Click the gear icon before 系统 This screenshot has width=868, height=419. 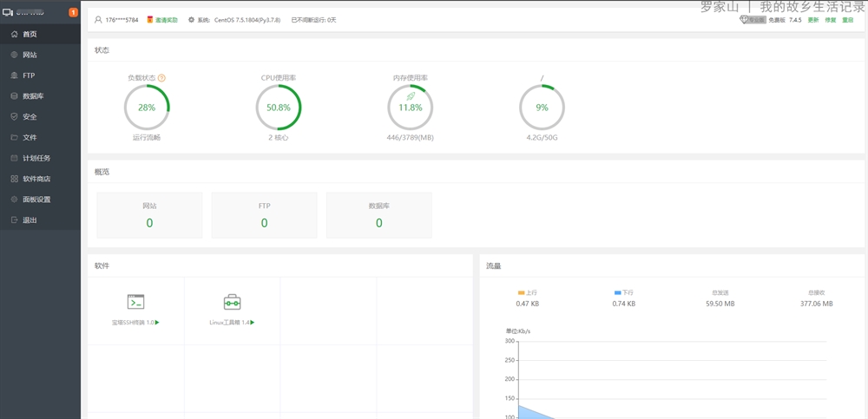pyautogui.click(x=192, y=20)
